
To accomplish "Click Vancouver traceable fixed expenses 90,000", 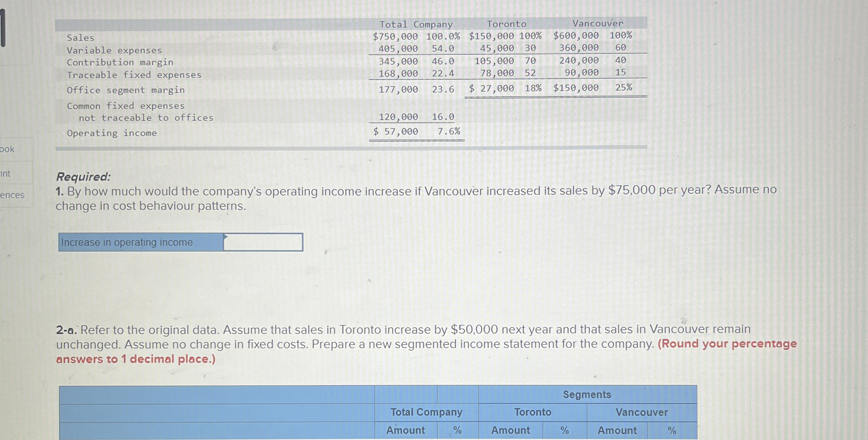I will tap(582, 73).
